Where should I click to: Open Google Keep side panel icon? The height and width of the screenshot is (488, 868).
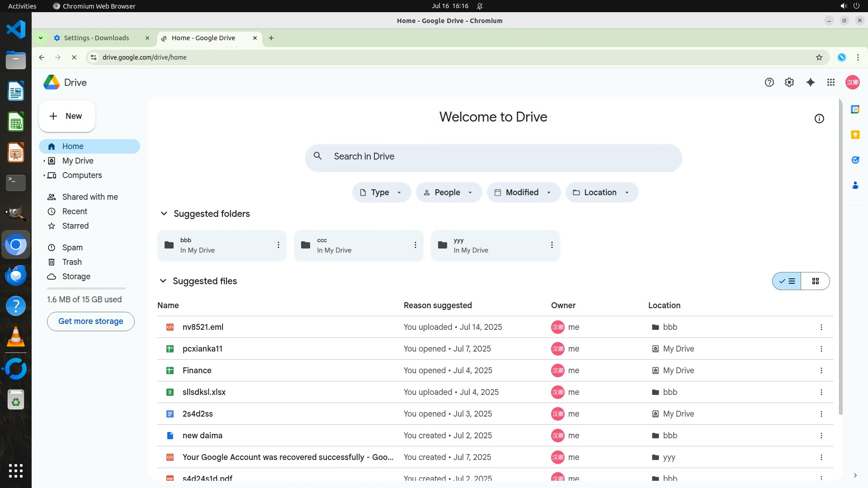coord(855,135)
